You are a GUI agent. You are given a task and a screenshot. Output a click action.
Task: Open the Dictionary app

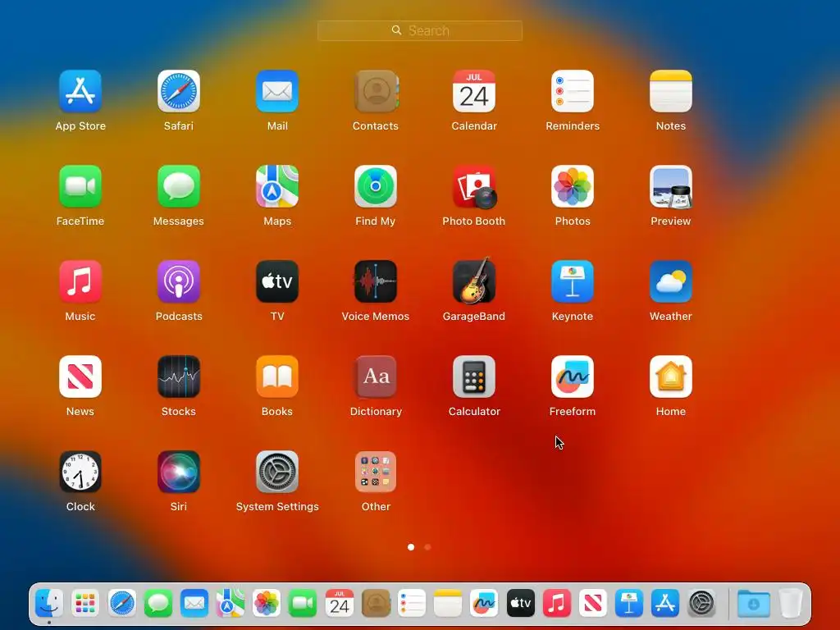point(376,377)
